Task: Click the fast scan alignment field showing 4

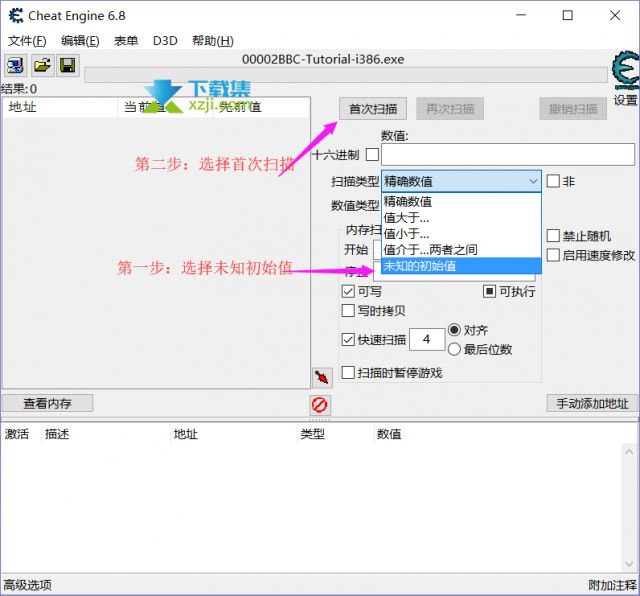Action: click(x=427, y=339)
